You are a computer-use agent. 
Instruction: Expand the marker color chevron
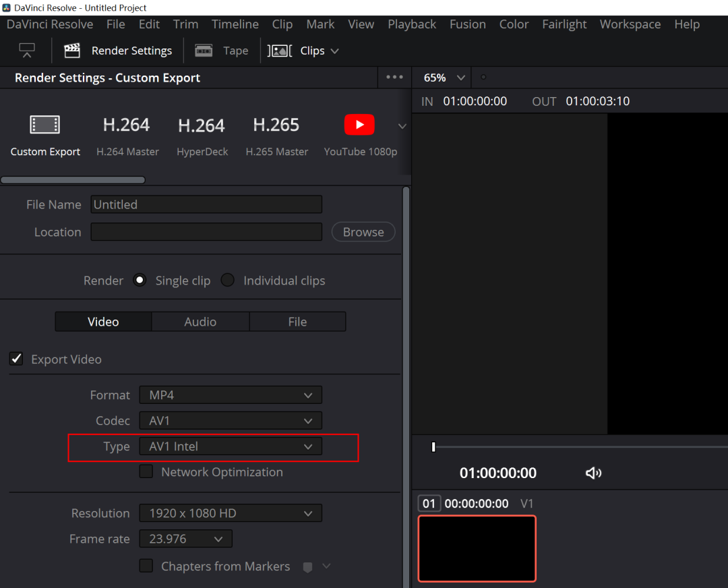326,566
